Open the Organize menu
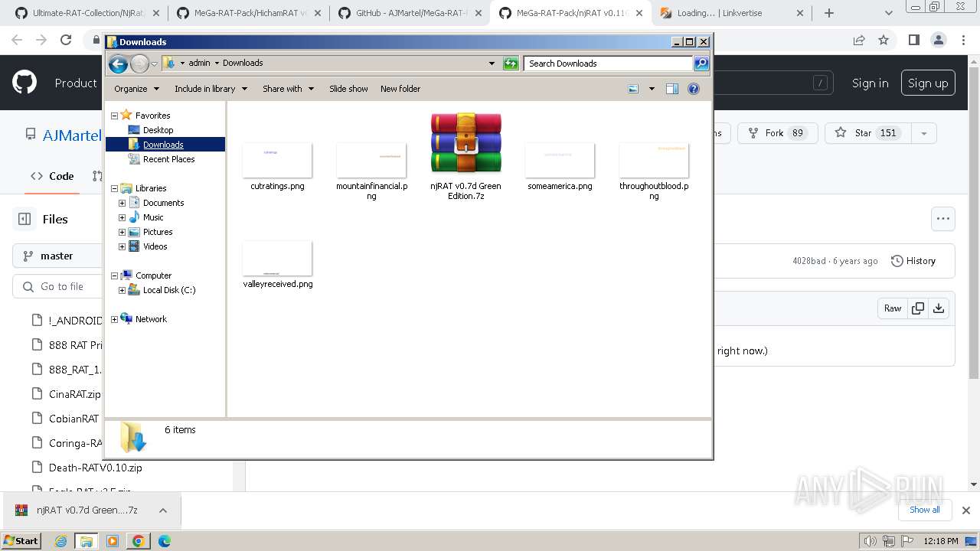The width and height of the screenshot is (980, 551). [x=136, y=89]
